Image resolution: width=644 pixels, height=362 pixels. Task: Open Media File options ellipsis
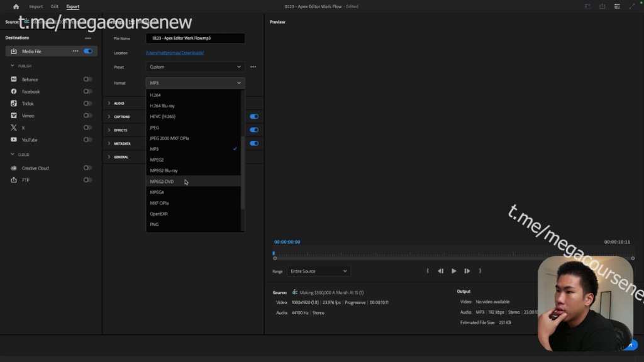point(75,52)
